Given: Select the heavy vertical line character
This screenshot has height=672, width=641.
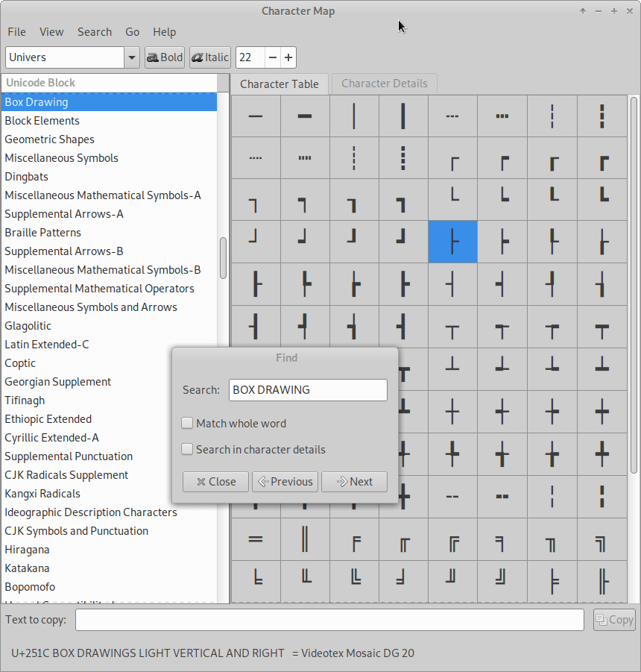Looking at the screenshot, I should [403, 116].
